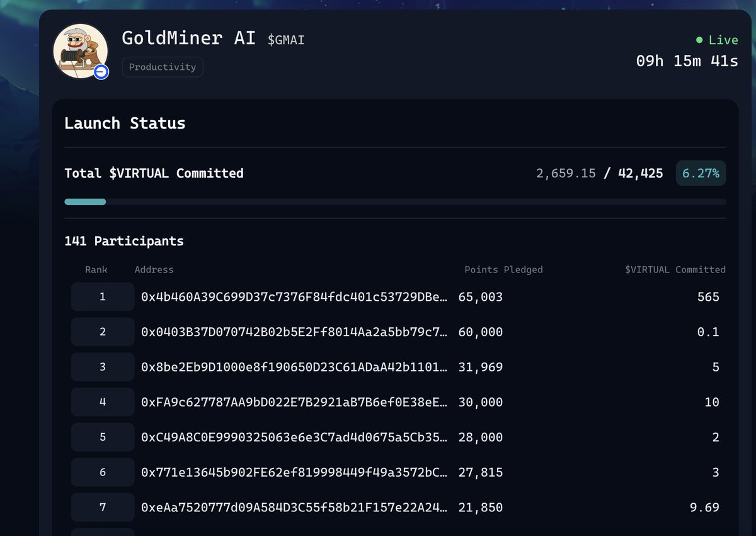Screen dimensions: 756x536
Task: Click the GoldMiner AI avatar image
Action: click(x=81, y=51)
